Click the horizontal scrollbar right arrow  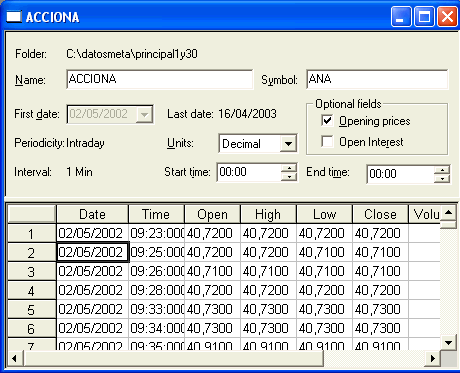(432, 359)
